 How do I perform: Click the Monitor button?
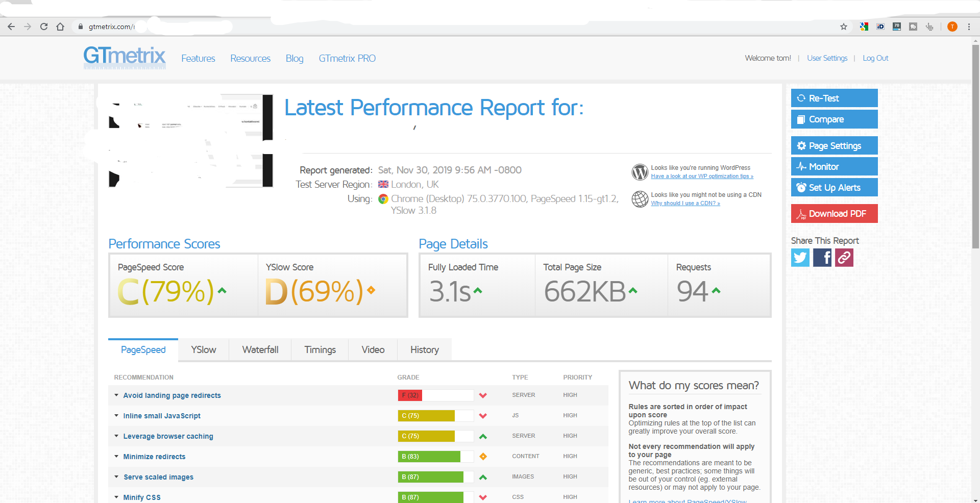coord(835,166)
